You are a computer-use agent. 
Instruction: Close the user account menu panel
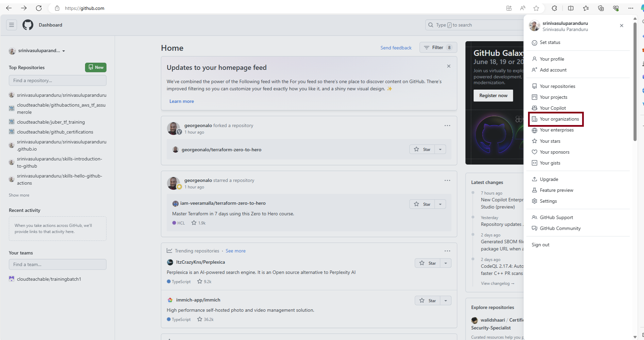622,26
